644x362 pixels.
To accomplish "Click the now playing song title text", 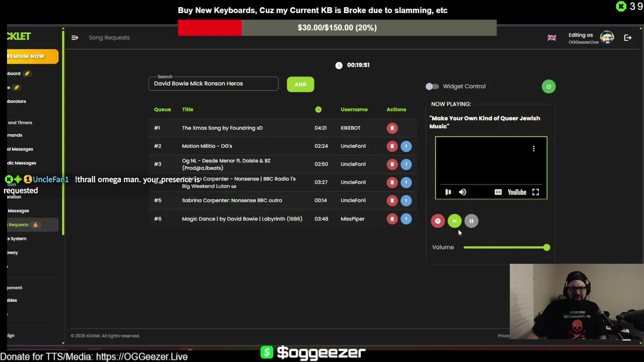I will coord(485,122).
